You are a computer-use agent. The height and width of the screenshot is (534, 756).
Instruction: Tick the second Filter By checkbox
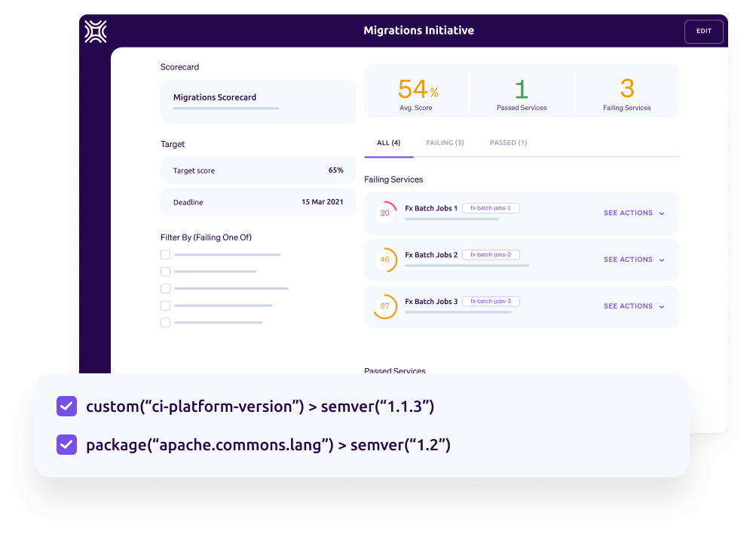(x=165, y=272)
